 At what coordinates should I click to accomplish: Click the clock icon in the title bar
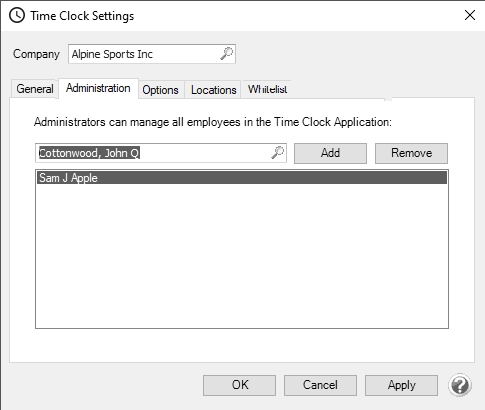[17, 15]
